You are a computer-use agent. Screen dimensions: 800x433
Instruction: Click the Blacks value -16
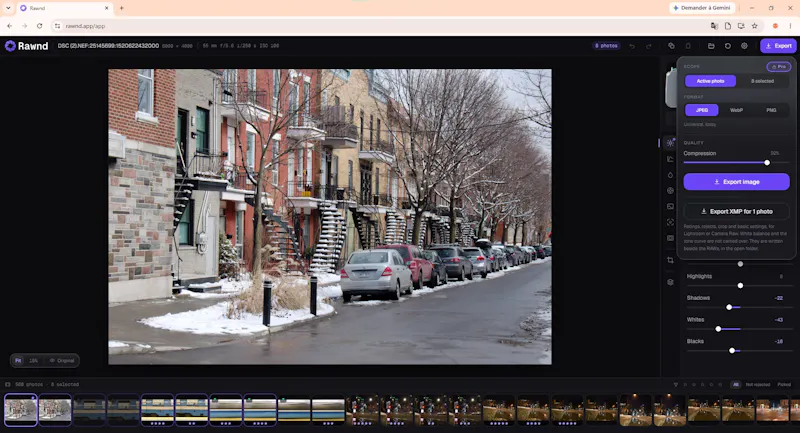click(779, 342)
